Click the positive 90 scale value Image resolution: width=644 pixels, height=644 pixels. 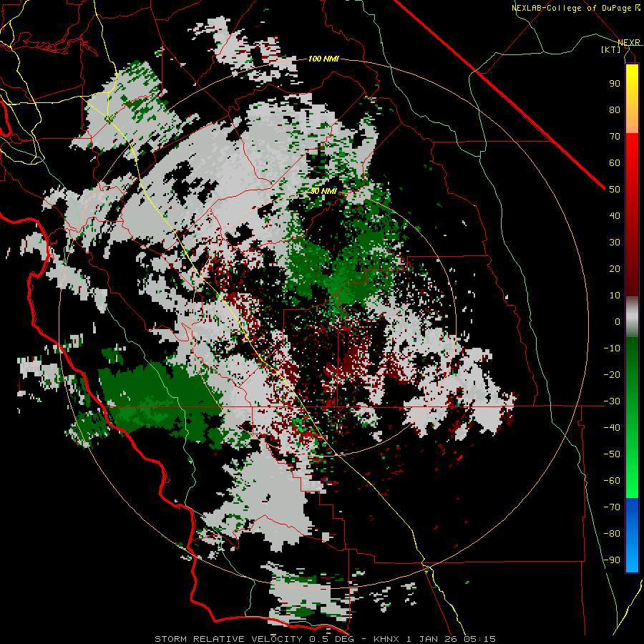[x=615, y=84]
